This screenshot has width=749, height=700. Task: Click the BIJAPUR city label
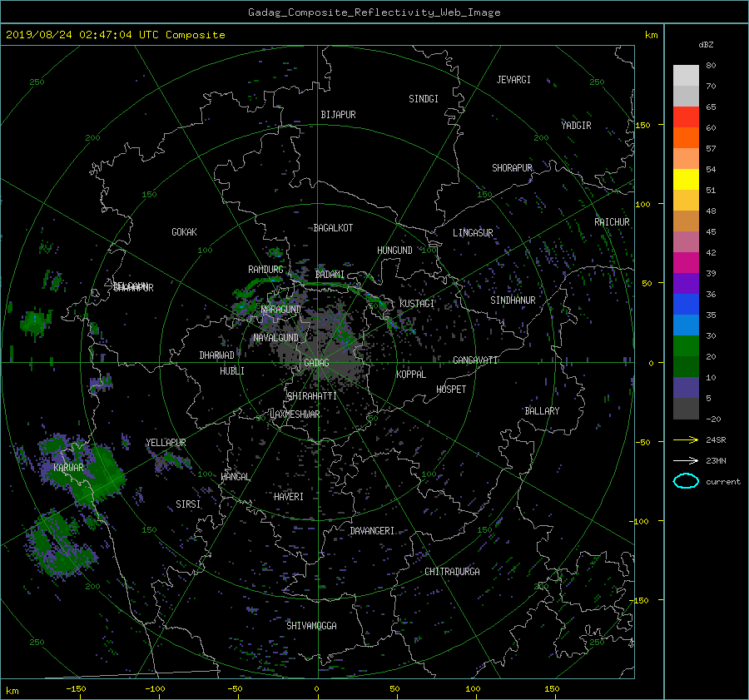(338, 115)
